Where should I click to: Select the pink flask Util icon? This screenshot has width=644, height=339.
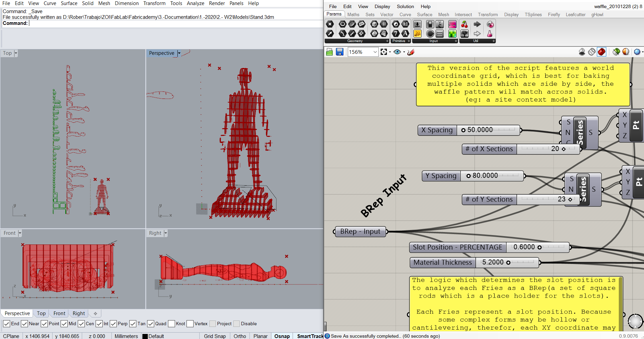490,33
